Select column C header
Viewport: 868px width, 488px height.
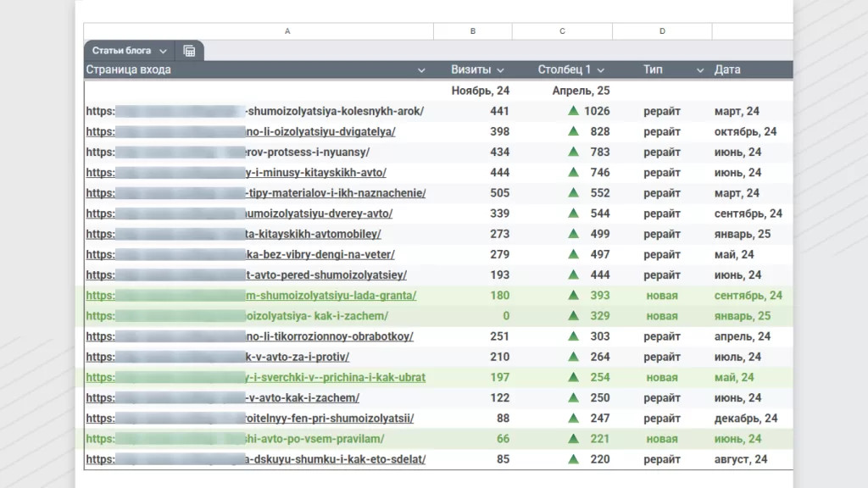(x=562, y=31)
